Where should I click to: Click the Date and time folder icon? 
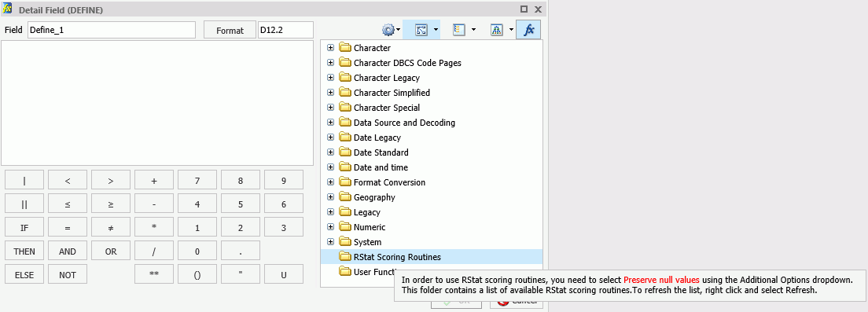click(x=345, y=167)
